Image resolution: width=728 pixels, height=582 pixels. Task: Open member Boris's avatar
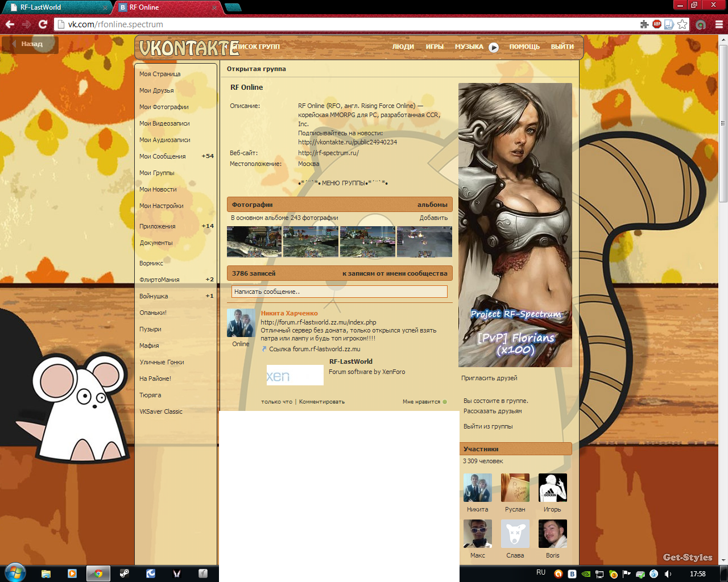coord(553,534)
